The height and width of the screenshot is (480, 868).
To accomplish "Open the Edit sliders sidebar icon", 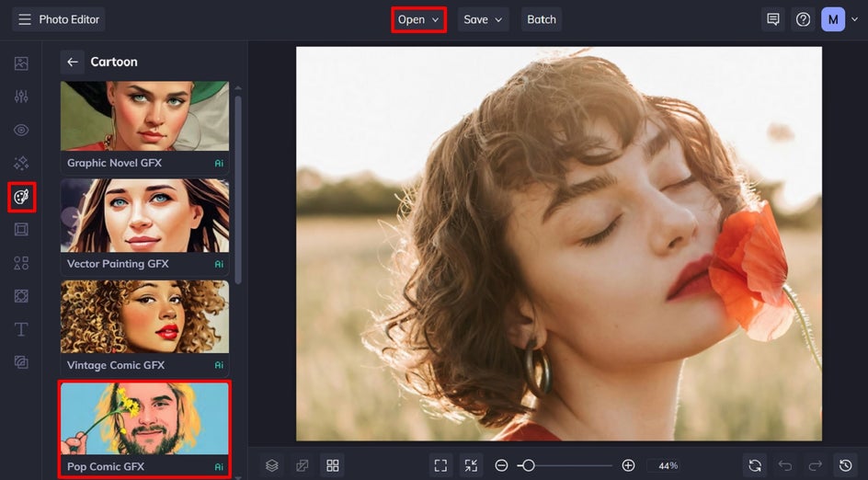I will (21, 97).
